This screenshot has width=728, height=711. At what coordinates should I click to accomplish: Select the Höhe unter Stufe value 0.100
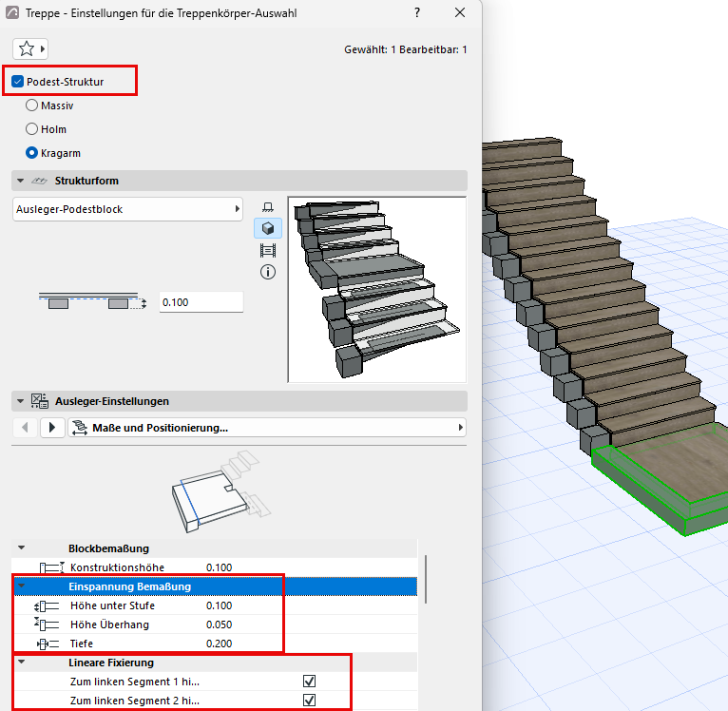point(220,605)
